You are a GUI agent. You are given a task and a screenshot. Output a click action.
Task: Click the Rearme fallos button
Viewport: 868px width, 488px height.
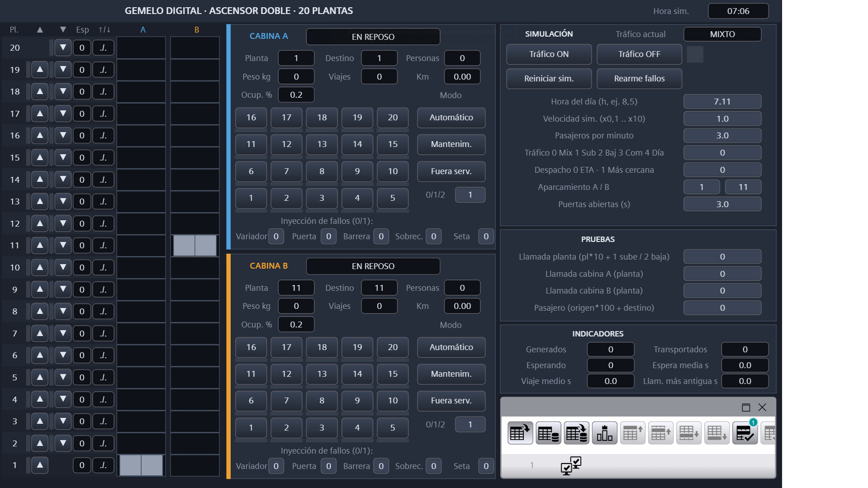[639, 79]
